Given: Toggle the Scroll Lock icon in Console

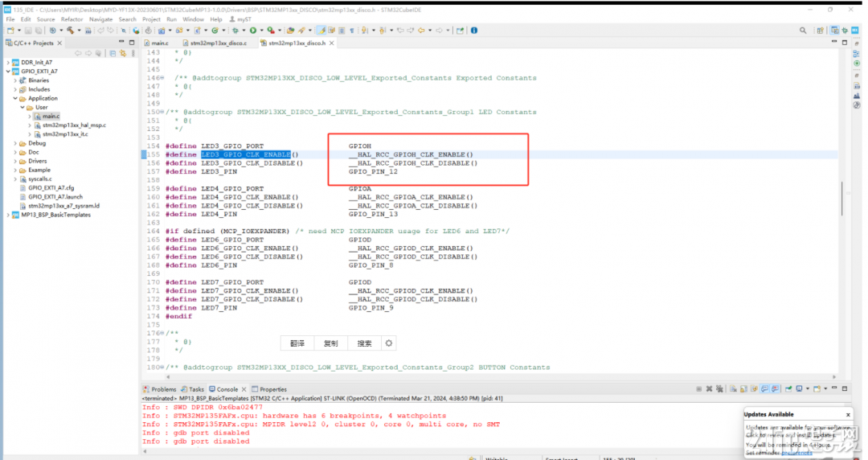Looking at the screenshot, I should pyautogui.click(x=743, y=389).
